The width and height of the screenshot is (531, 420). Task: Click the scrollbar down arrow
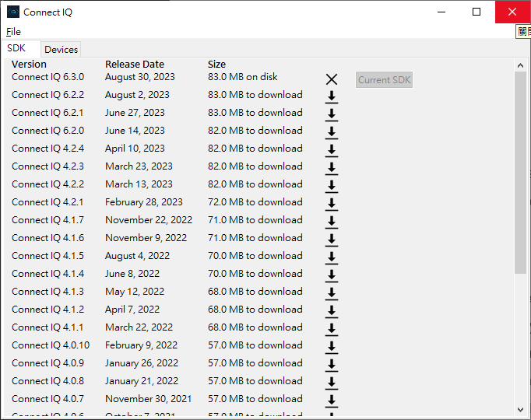coord(521,410)
